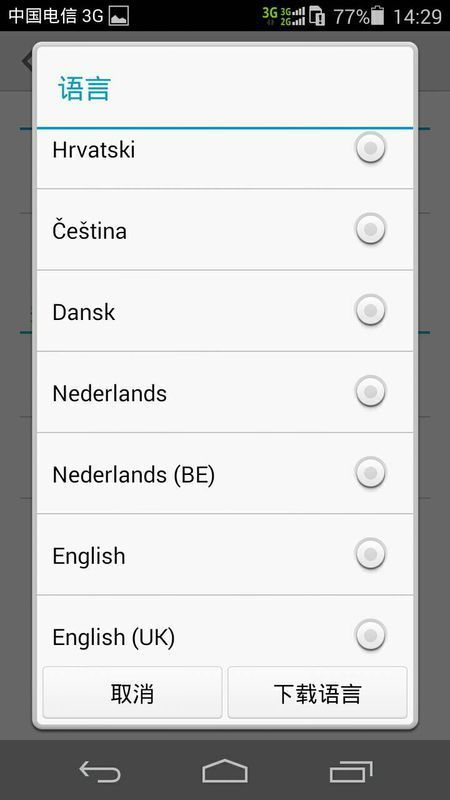The width and height of the screenshot is (450, 800).
Task: Tap the home navigation icon
Action: tap(225, 770)
